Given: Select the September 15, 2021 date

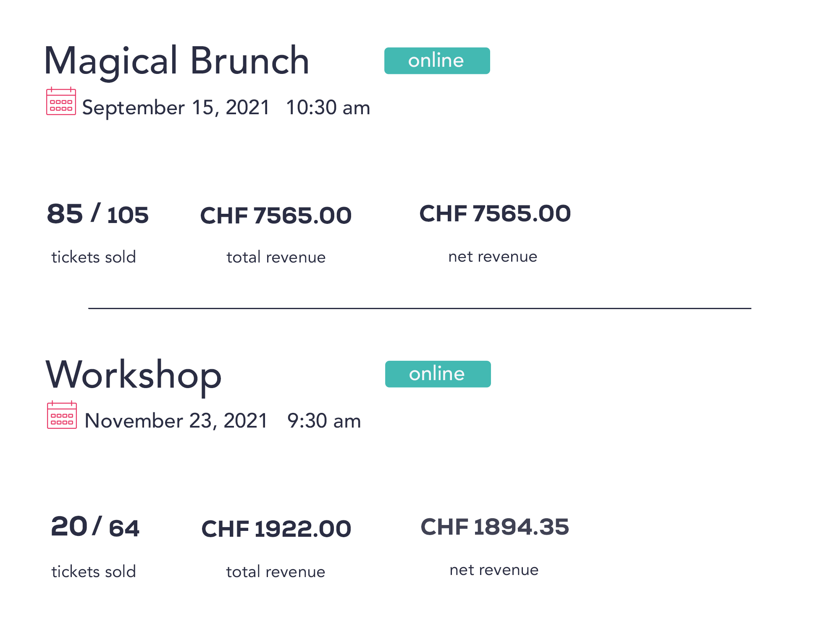Looking at the screenshot, I should [176, 108].
